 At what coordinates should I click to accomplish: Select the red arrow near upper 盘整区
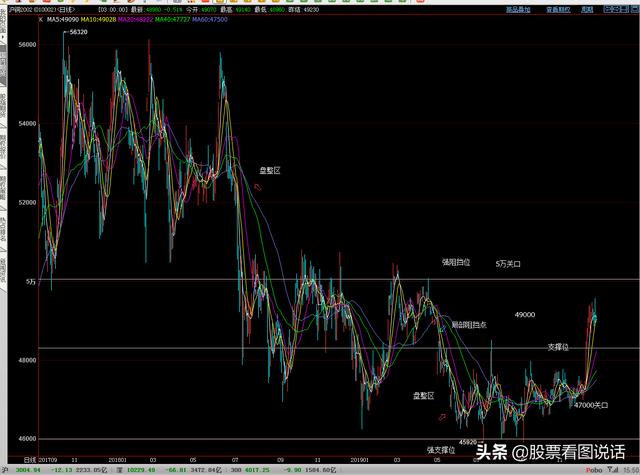[259, 186]
